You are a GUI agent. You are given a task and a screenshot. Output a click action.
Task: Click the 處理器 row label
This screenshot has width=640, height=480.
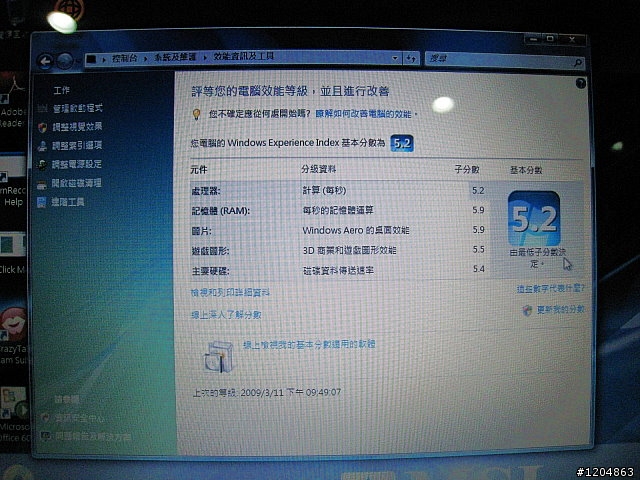[x=206, y=191]
